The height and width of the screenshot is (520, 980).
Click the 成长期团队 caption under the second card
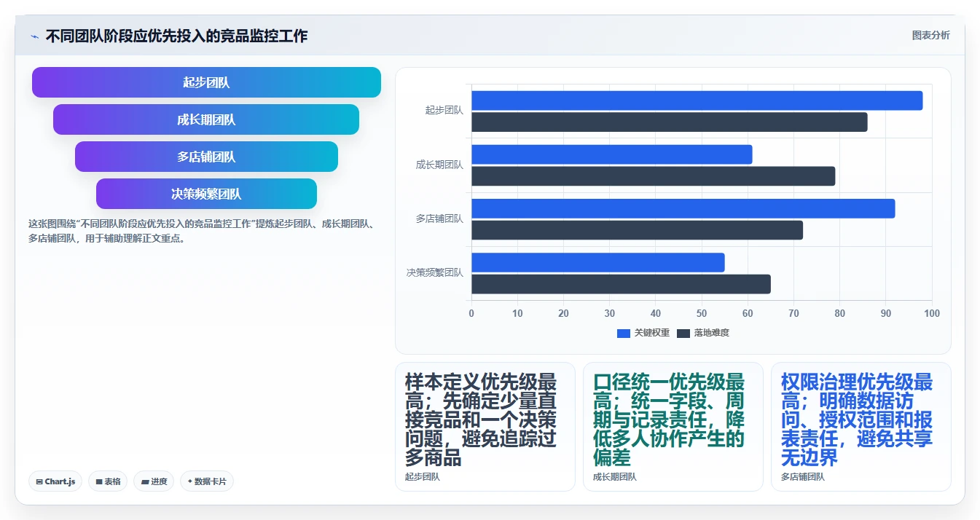tap(615, 477)
